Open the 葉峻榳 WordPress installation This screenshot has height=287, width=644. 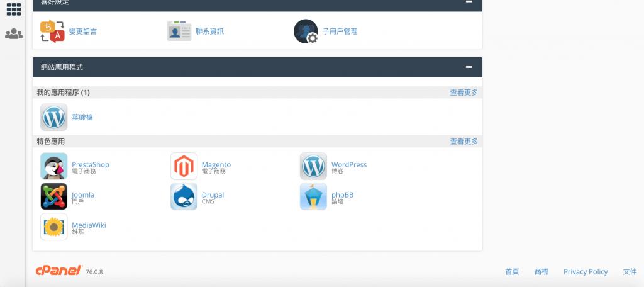82,117
